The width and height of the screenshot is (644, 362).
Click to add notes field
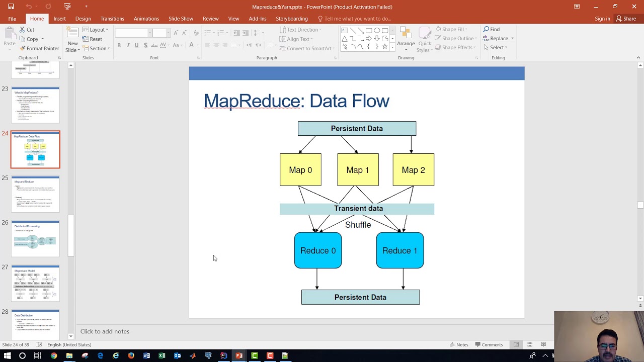click(x=105, y=331)
